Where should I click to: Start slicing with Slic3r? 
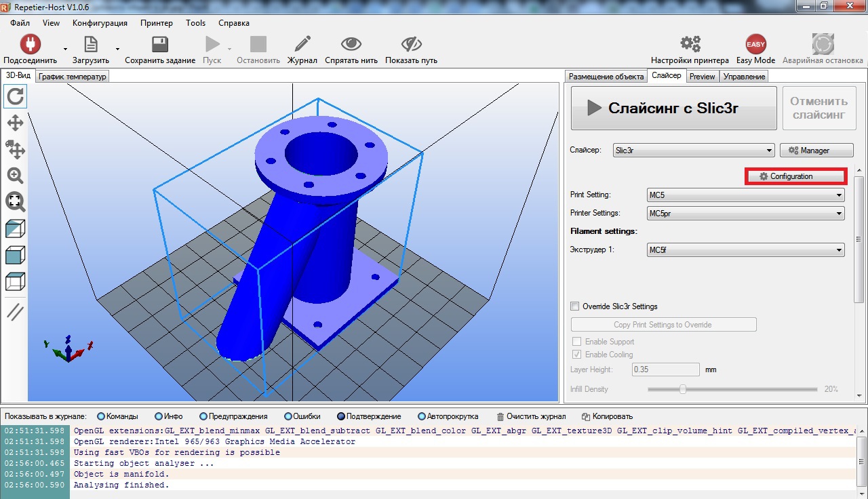point(673,108)
